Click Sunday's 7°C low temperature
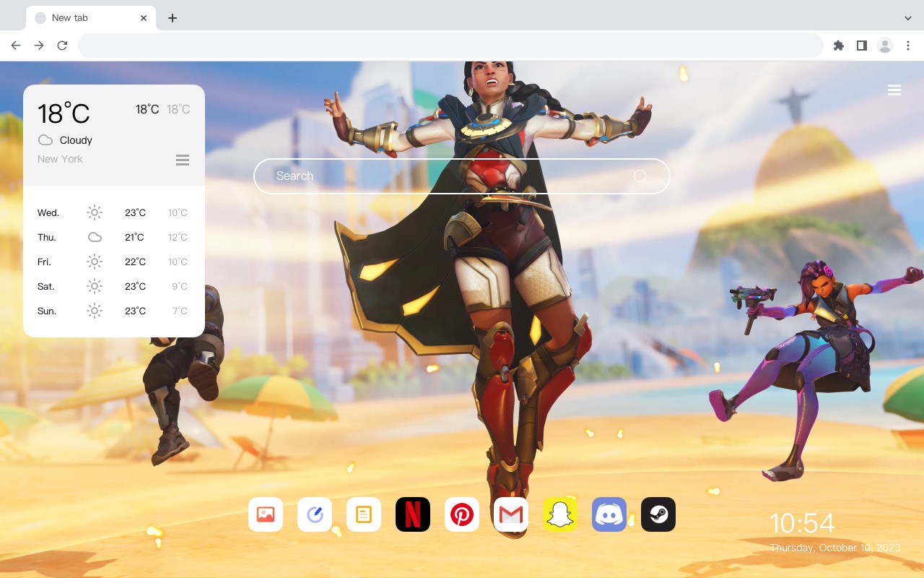The width and height of the screenshot is (924, 578). tap(180, 311)
